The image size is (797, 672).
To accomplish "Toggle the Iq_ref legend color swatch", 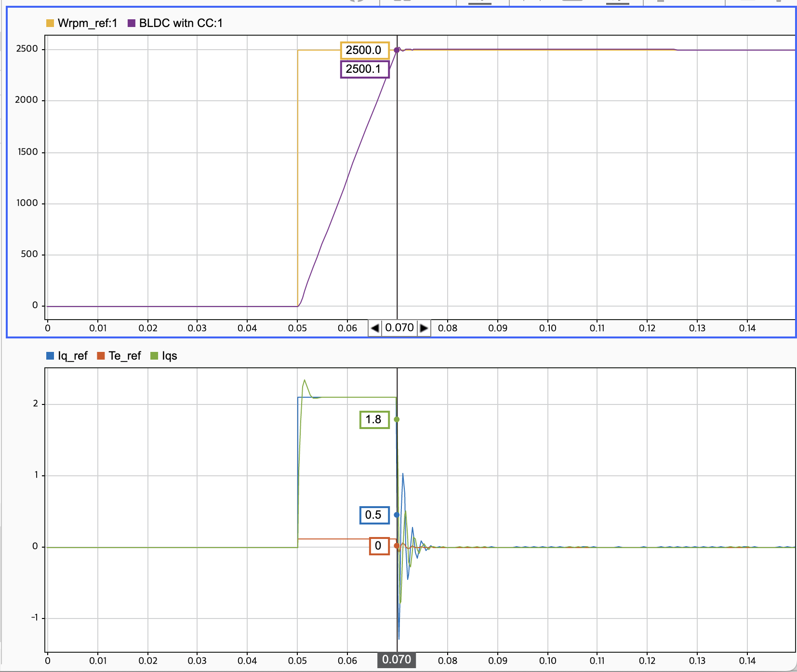I will (x=50, y=356).
